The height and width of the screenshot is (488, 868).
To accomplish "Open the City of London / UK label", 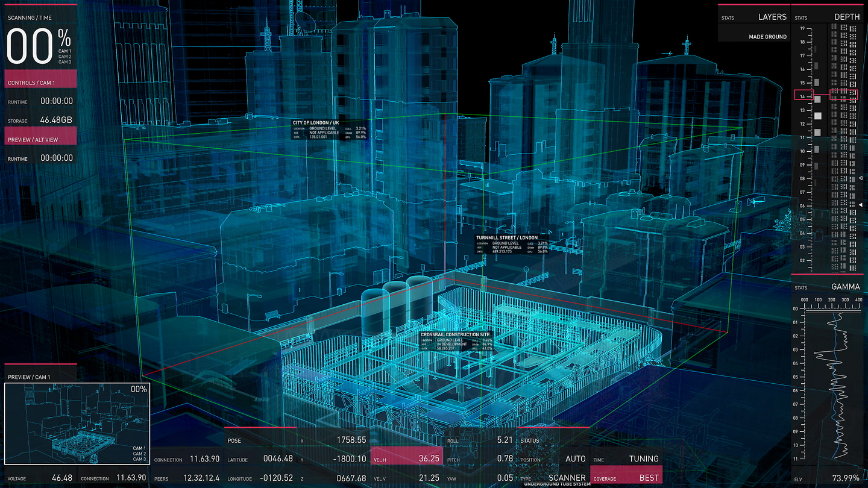I will 329,130.
